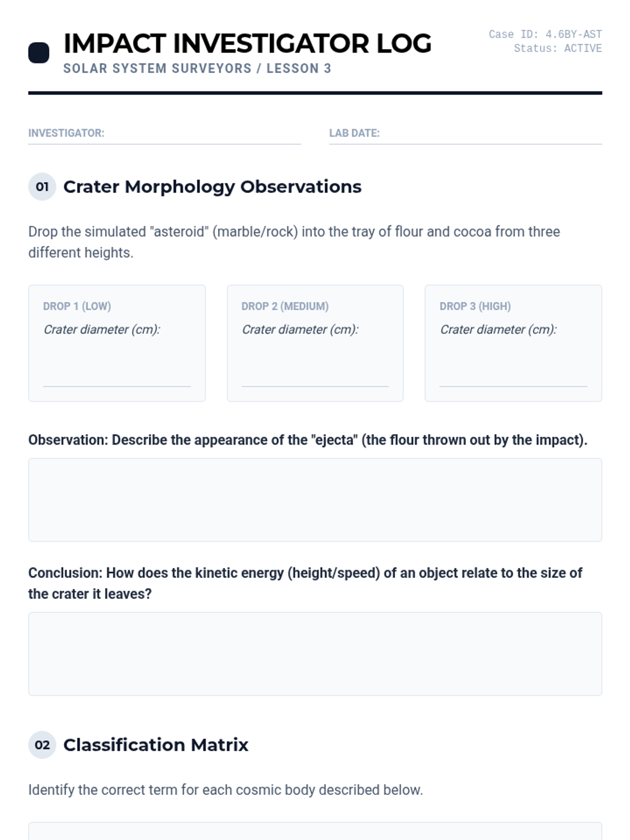Click the Crater Morphology Observations heading
The image size is (630, 840).
tap(212, 187)
